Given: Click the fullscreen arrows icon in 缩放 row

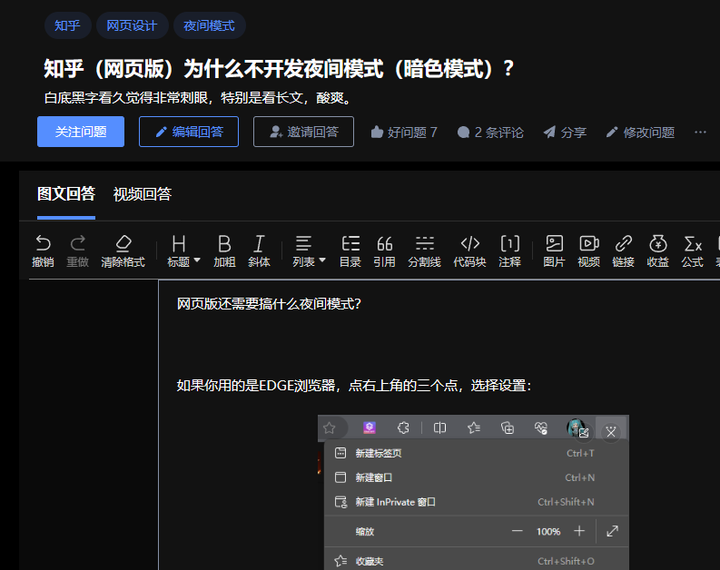Looking at the screenshot, I should 612,531.
